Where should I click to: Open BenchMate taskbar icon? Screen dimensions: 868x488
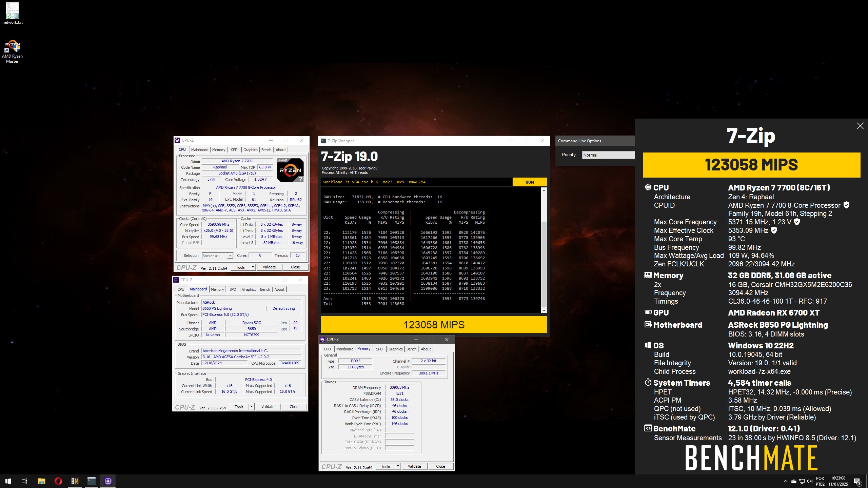(75, 481)
